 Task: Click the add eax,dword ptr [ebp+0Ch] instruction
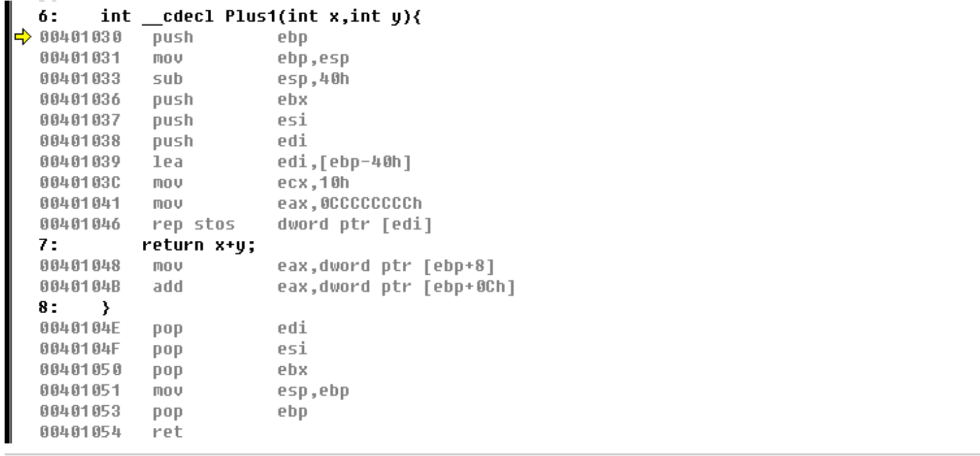click(x=277, y=288)
